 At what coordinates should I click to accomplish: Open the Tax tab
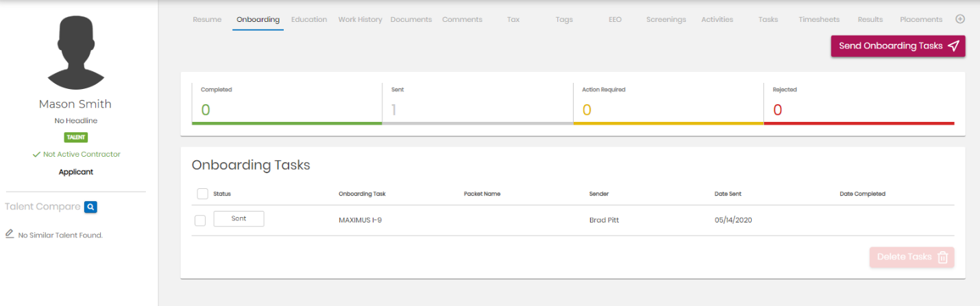point(513,19)
